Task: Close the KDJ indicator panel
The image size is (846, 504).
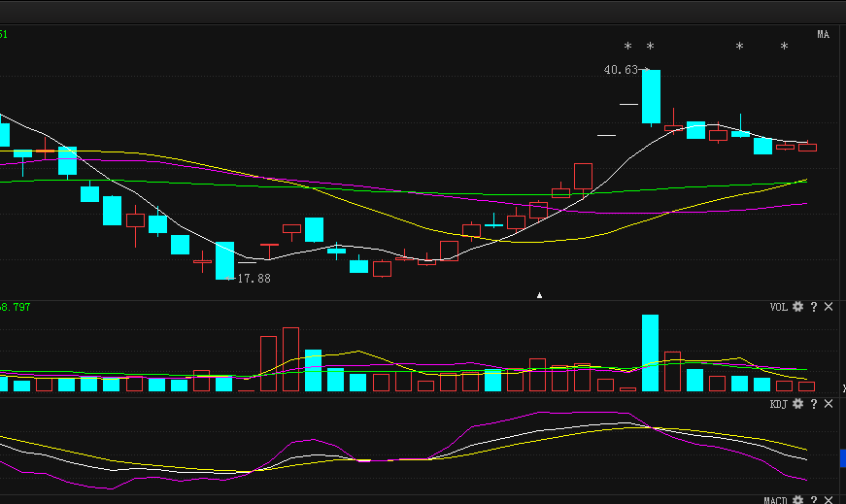Action: tap(829, 404)
